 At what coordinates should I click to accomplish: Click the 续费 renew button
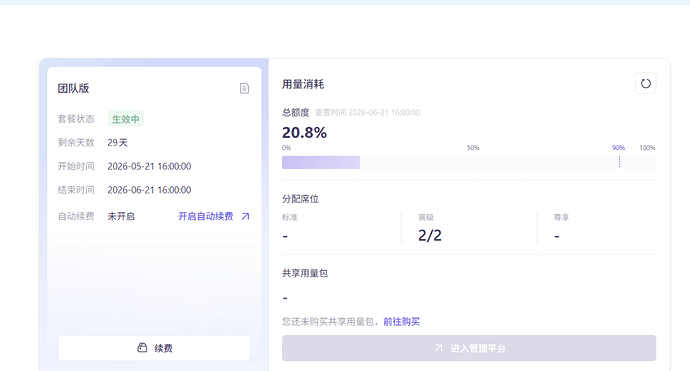pos(154,348)
